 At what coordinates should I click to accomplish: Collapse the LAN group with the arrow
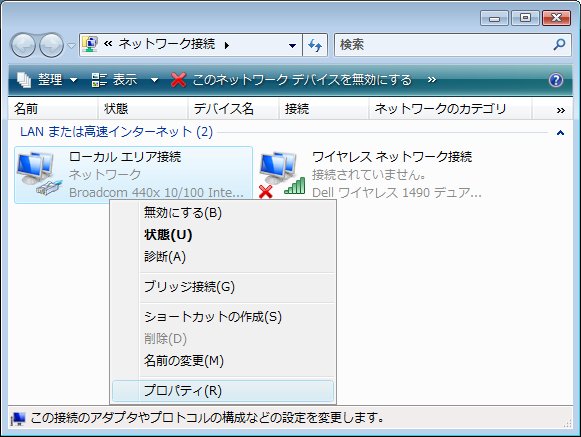tap(560, 132)
